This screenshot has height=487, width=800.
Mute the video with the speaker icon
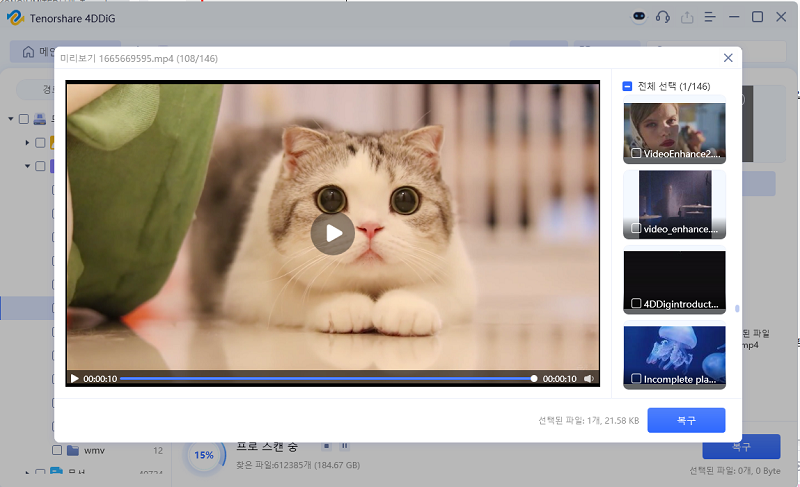588,379
